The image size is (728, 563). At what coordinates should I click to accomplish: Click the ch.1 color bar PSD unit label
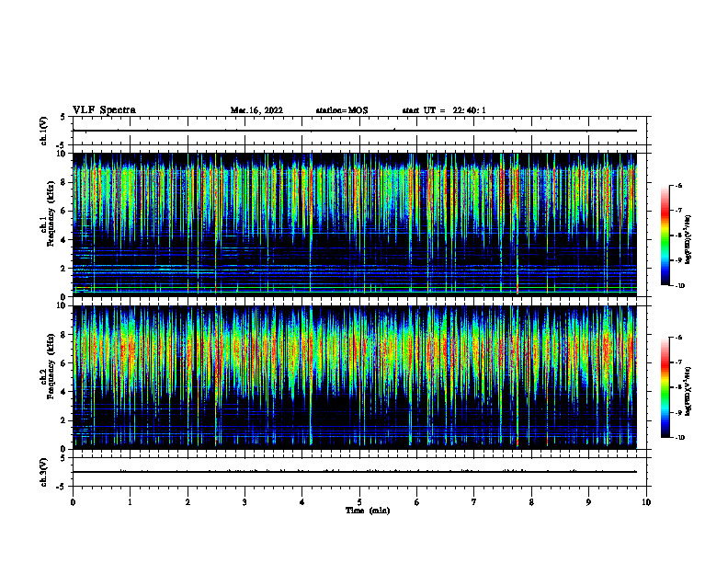click(x=688, y=240)
